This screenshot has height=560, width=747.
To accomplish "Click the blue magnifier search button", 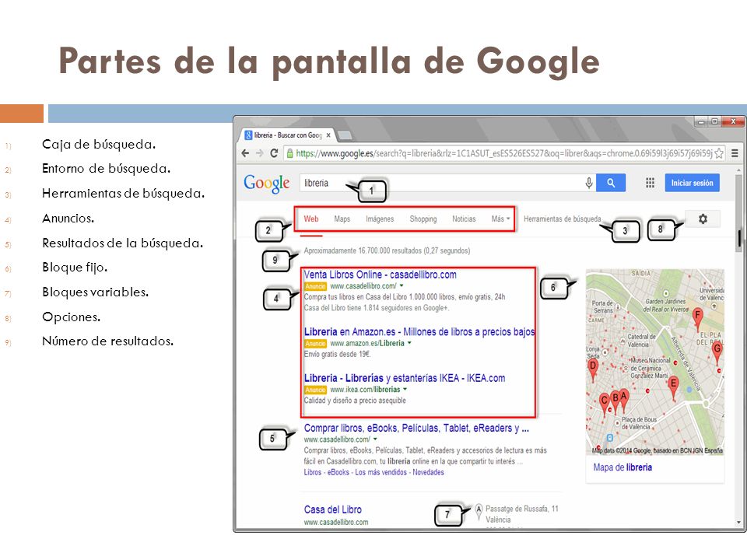I will (611, 183).
